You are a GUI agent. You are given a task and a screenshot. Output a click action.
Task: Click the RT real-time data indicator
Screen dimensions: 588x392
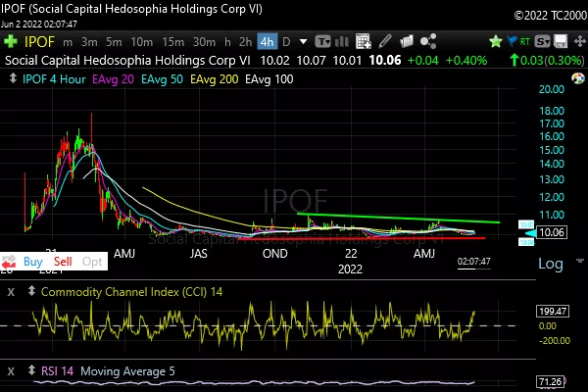[x=525, y=41]
